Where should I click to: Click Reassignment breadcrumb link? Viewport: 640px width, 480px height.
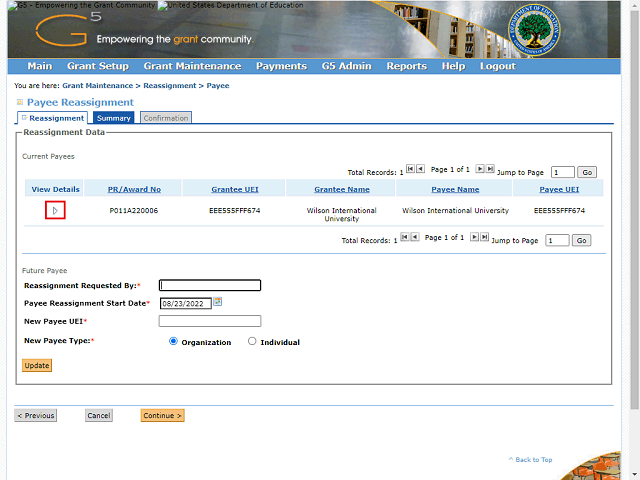[170, 86]
